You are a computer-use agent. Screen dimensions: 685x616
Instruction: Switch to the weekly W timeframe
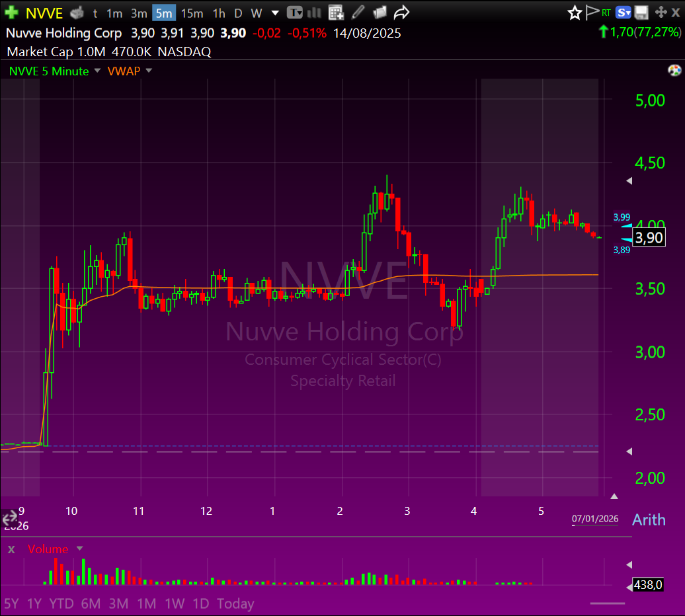[x=257, y=13]
